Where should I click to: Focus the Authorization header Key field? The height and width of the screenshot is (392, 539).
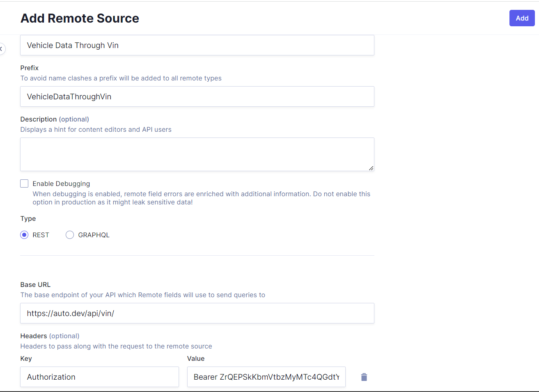(x=99, y=377)
